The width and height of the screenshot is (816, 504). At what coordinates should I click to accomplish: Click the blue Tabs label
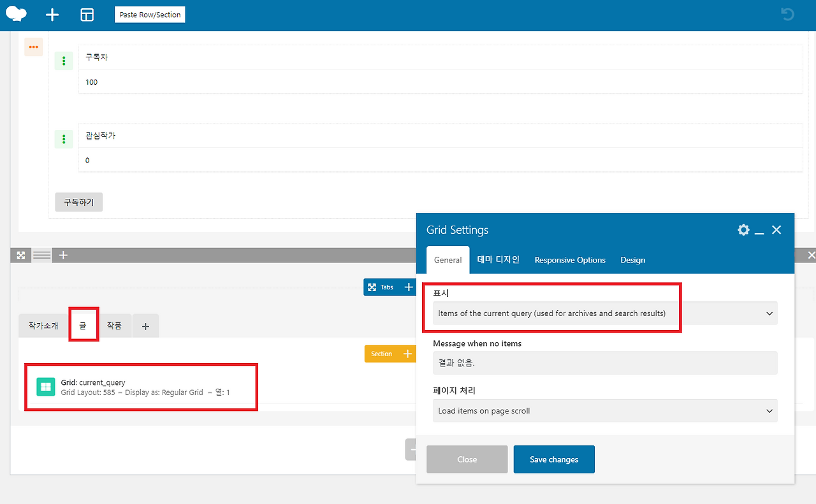(387, 287)
